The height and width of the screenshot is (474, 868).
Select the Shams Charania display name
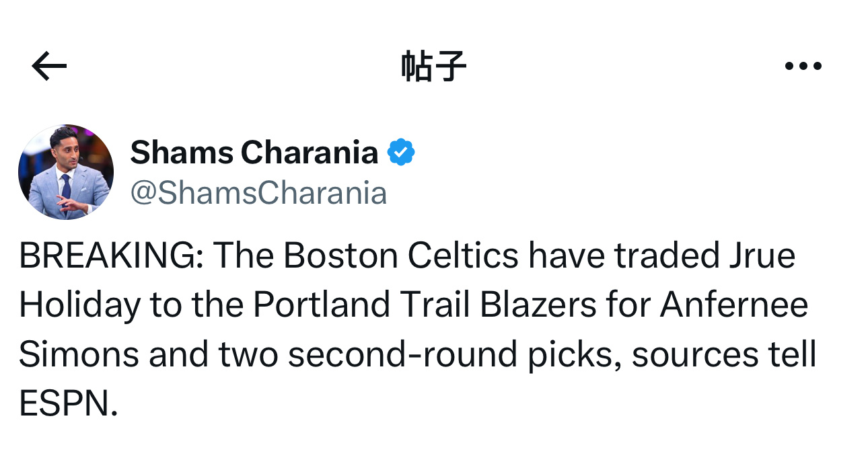(254, 153)
